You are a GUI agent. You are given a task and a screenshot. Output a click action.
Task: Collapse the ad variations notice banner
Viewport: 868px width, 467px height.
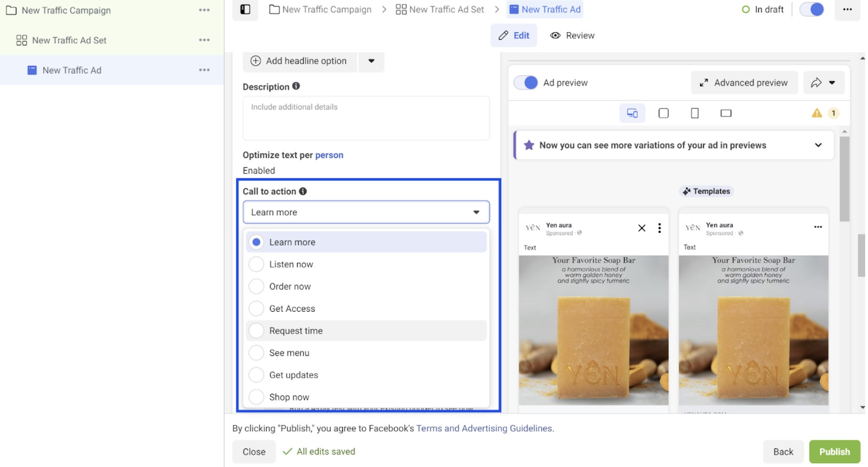[817, 145]
